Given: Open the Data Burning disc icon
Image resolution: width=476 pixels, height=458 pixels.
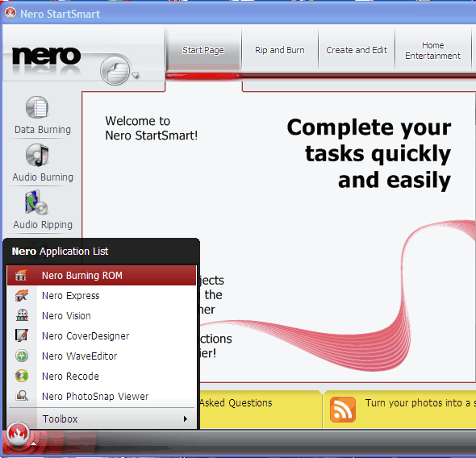Looking at the screenshot, I should pyautogui.click(x=37, y=107).
